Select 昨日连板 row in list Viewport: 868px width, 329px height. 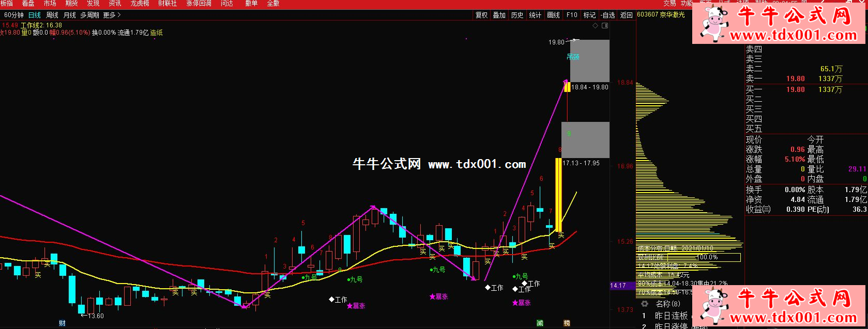(671, 316)
